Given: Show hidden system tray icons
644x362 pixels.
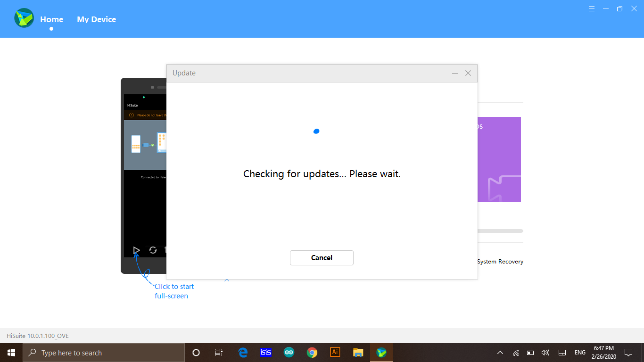Looking at the screenshot, I should [x=500, y=353].
